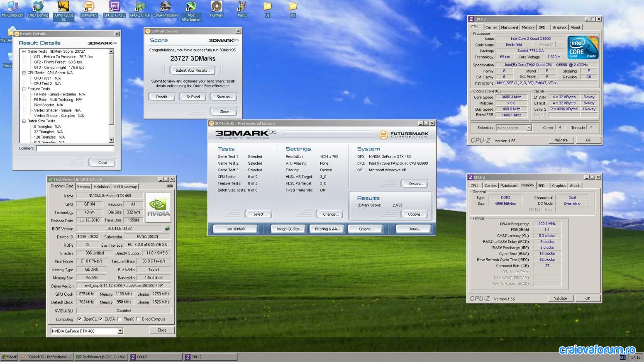This screenshot has height=362, width=644.
Task: Click the Save as button in 3DMark Score
Action: tap(224, 97)
